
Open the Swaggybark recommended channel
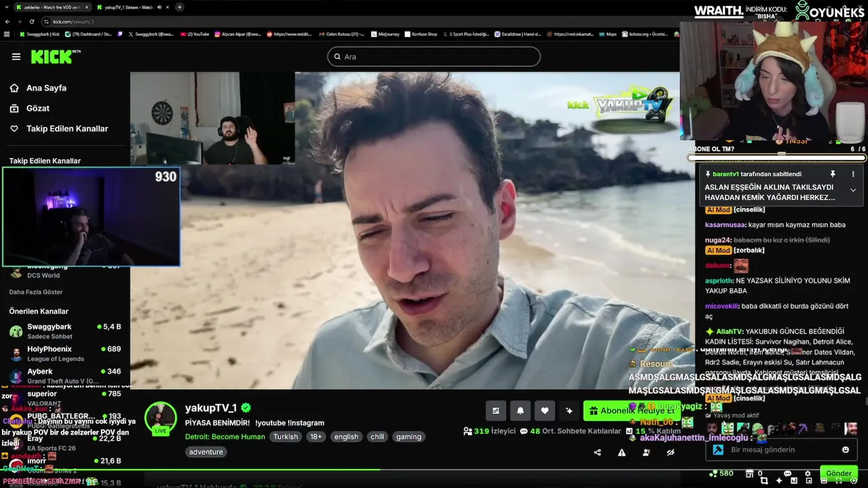64,331
